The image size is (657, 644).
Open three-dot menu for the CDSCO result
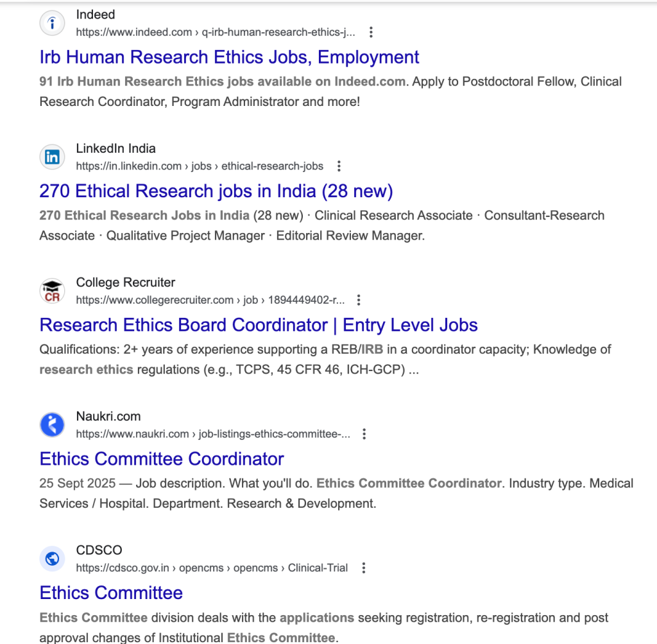pyautogui.click(x=364, y=568)
